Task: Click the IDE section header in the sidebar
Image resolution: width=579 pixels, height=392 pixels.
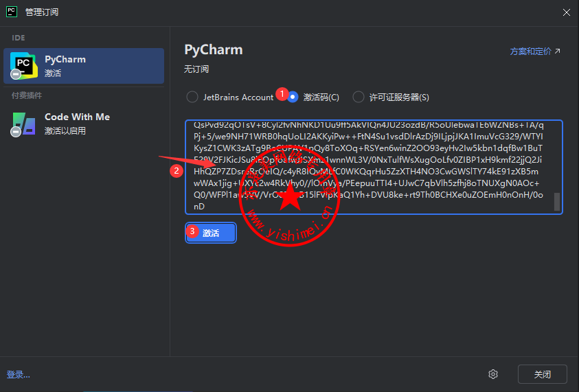Action: point(18,37)
